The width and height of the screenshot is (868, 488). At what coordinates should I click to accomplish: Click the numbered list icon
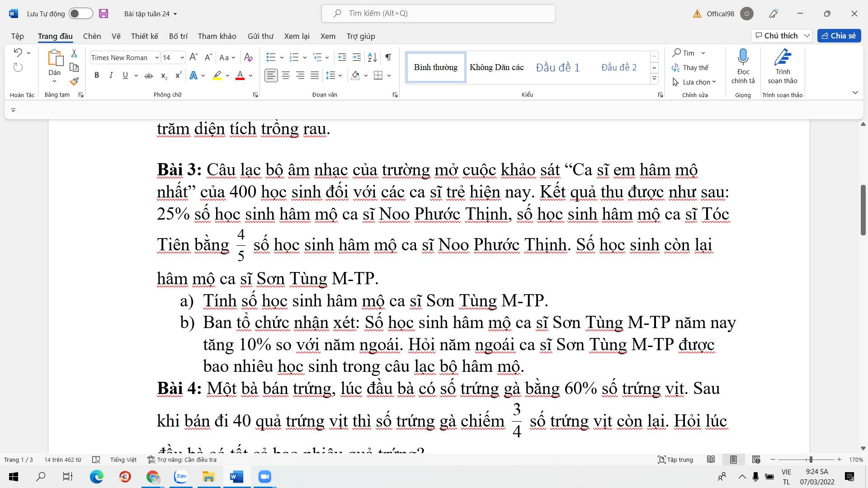[x=294, y=57]
